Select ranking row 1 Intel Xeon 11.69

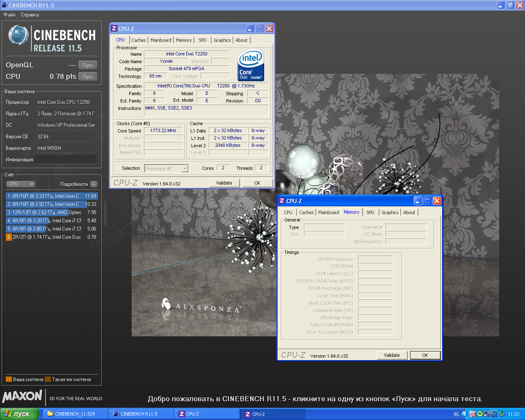click(52, 196)
